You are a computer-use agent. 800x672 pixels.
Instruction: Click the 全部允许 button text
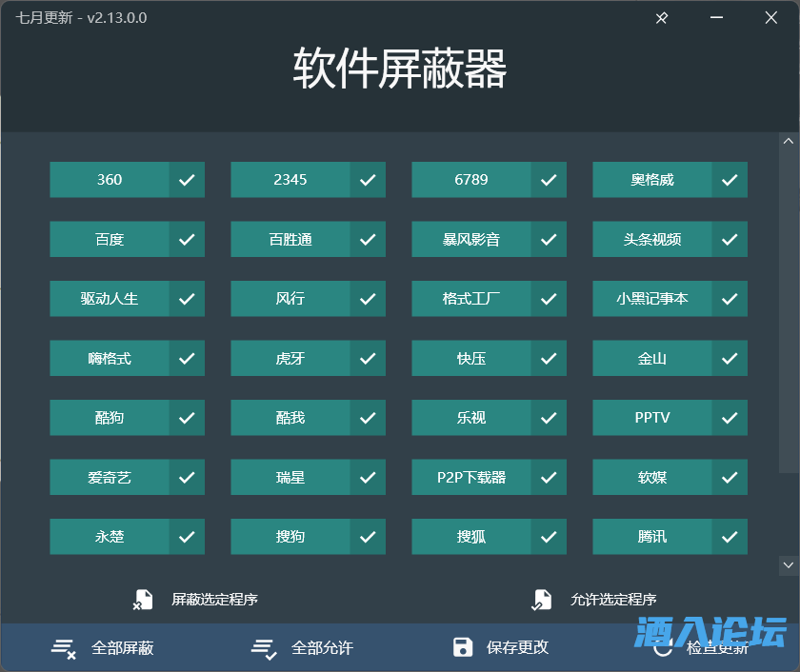pyautogui.click(x=322, y=648)
